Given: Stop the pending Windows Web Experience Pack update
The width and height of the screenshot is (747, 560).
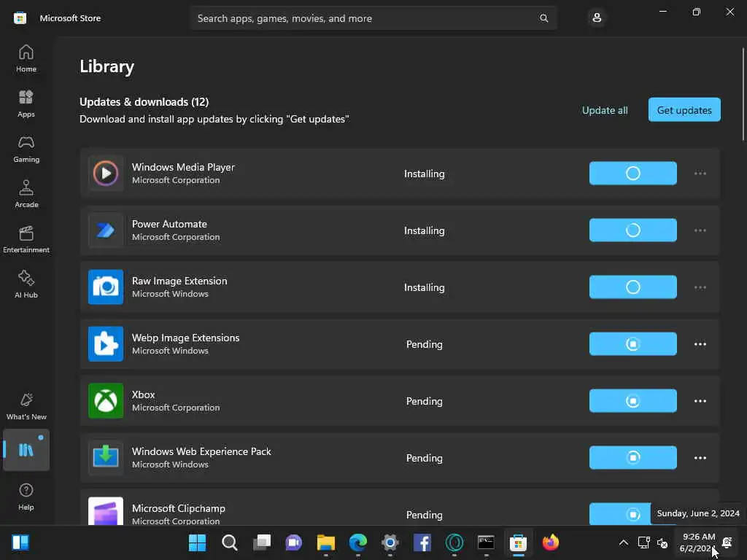Looking at the screenshot, I should pos(632,458).
